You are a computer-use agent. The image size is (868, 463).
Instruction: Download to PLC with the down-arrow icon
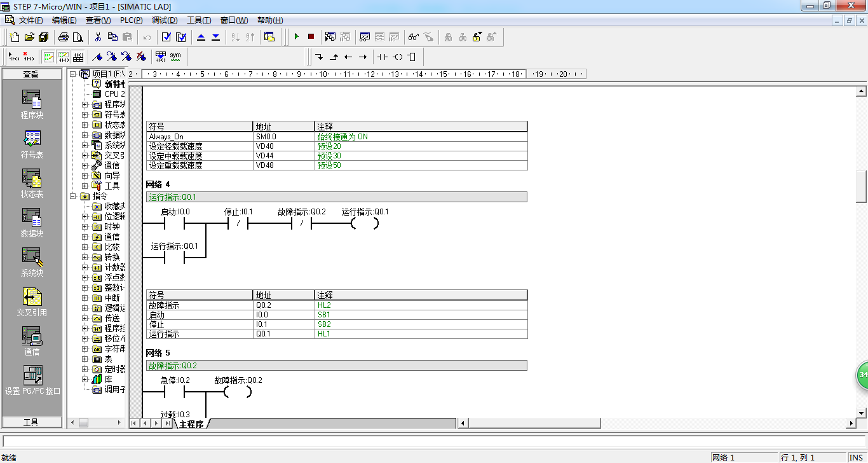(x=216, y=37)
